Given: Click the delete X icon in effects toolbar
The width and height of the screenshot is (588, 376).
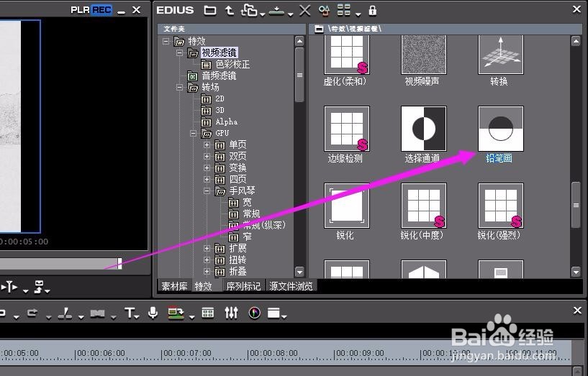Looking at the screenshot, I should [x=304, y=11].
